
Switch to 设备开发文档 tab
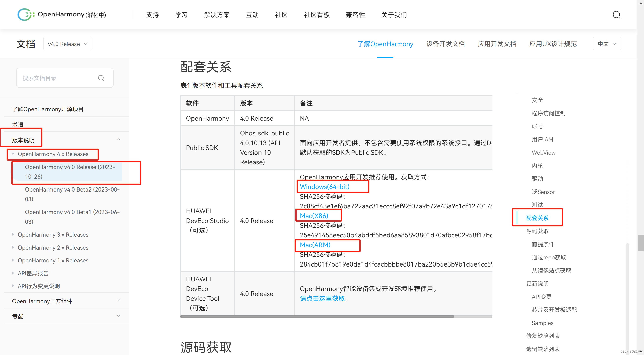tap(446, 44)
